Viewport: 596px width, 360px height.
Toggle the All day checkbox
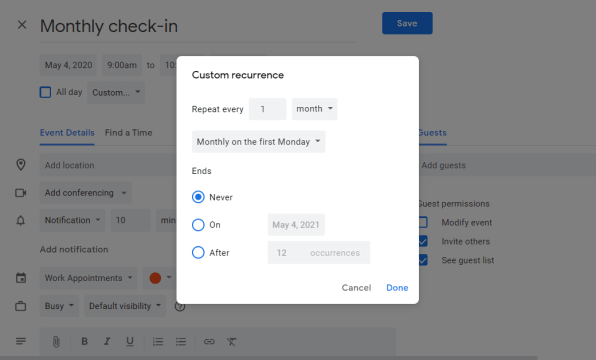(45, 92)
